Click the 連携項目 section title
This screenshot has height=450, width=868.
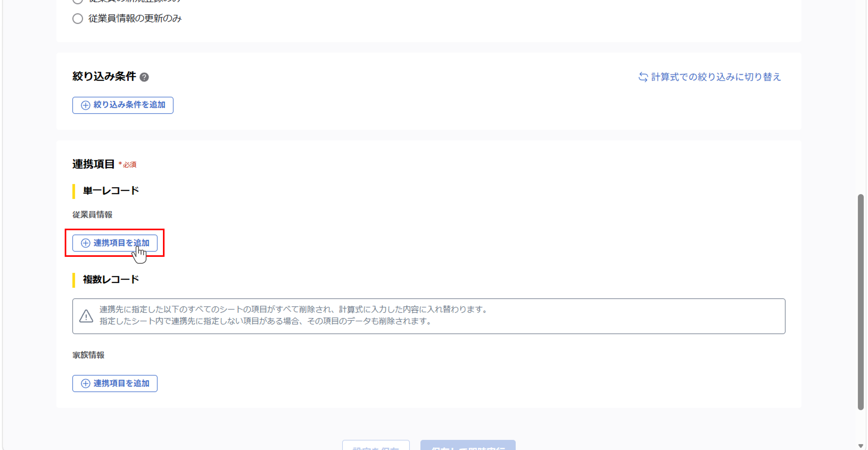[93, 164]
